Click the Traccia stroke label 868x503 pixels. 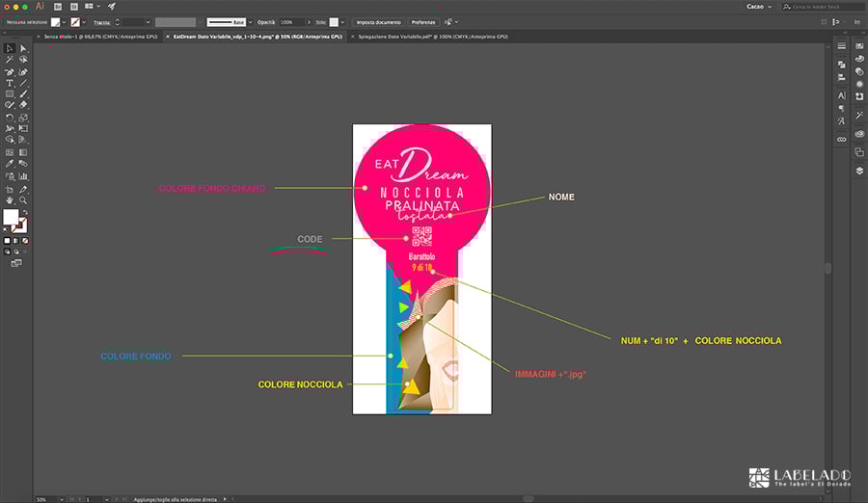pos(101,23)
